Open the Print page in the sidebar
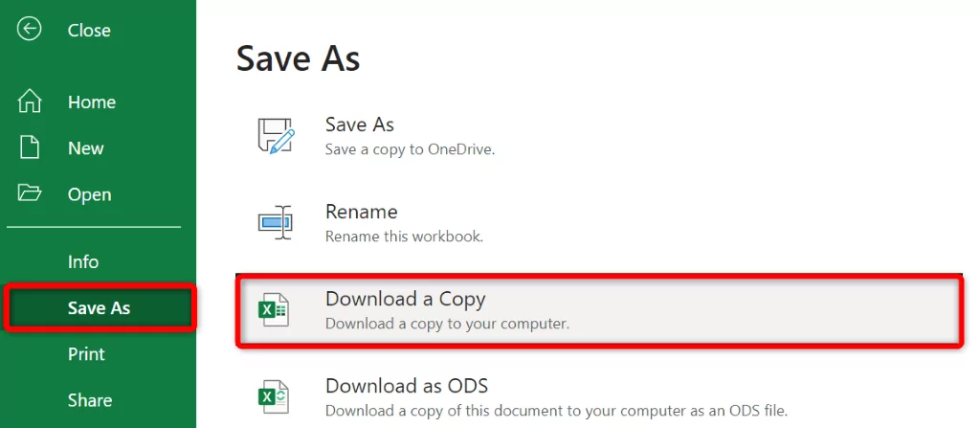 [x=86, y=354]
